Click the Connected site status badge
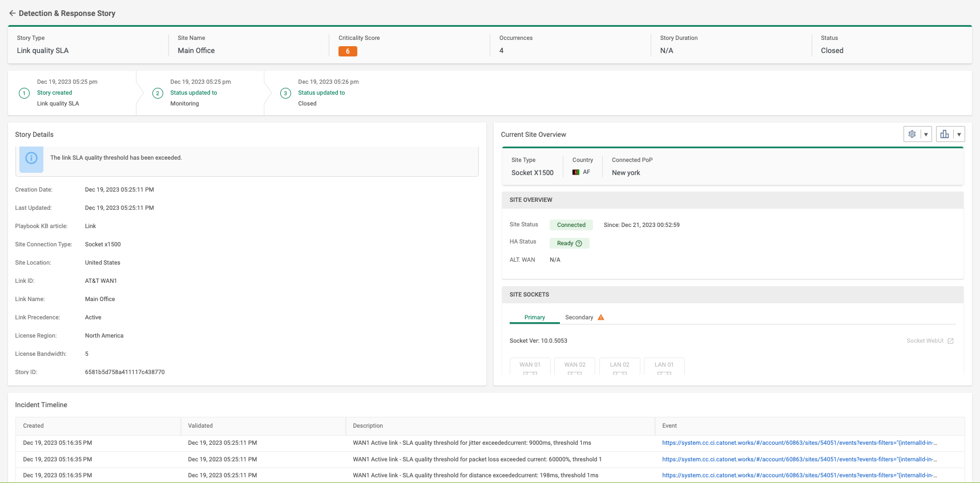Screen dimensions: 980x483 (571, 225)
